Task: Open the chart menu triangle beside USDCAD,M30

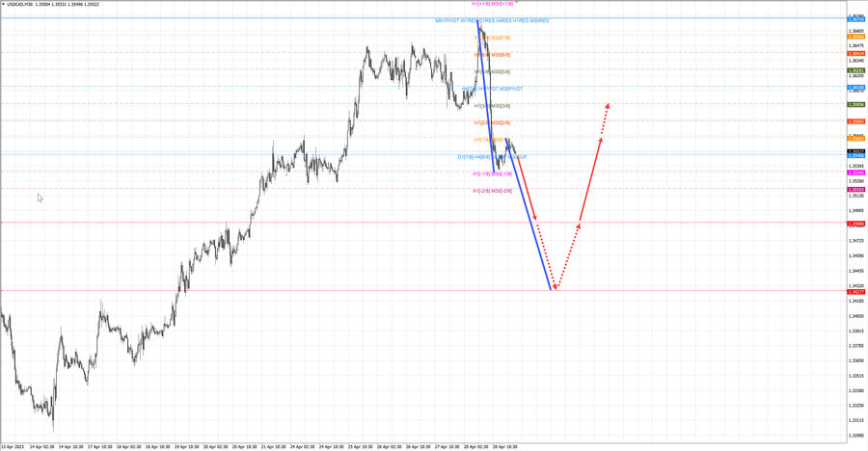Action: (x=3, y=4)
